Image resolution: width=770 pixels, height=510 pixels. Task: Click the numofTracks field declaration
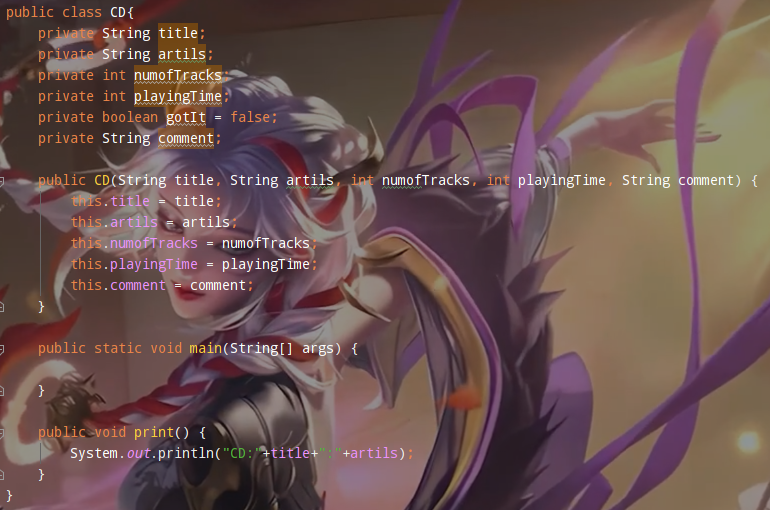click(x=178, y=75)
